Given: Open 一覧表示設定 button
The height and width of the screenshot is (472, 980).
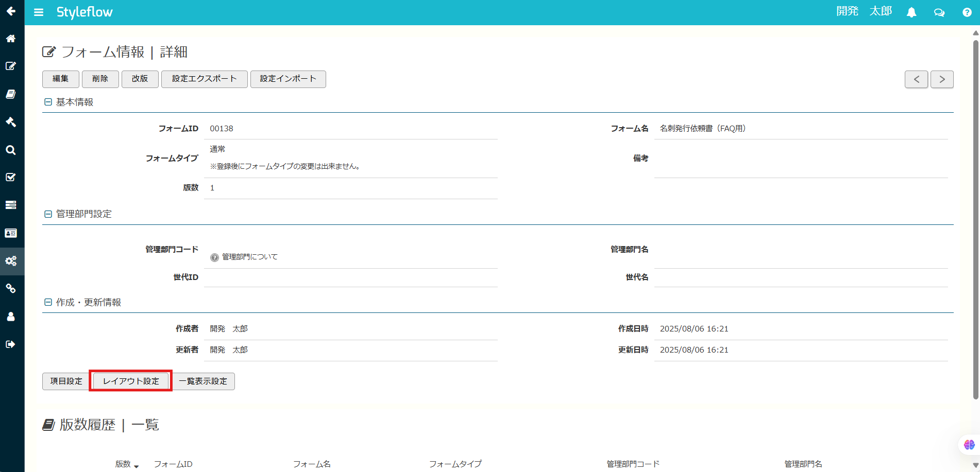Looking at the screenshot, I should [x=203, y=381].
